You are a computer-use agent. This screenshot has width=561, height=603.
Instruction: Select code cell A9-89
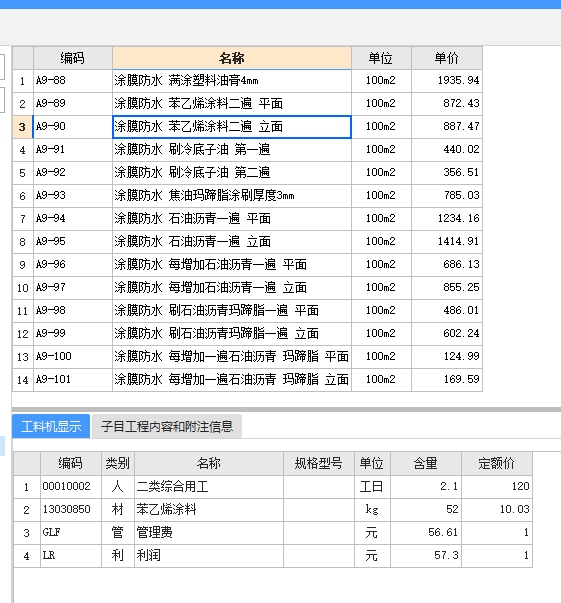click(73, 104)
